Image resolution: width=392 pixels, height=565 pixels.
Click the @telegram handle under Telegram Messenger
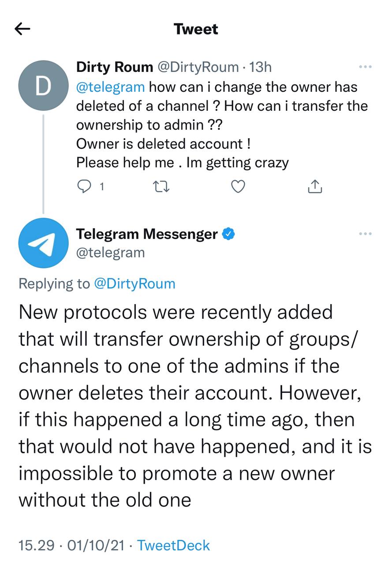(x=110, y=252)
